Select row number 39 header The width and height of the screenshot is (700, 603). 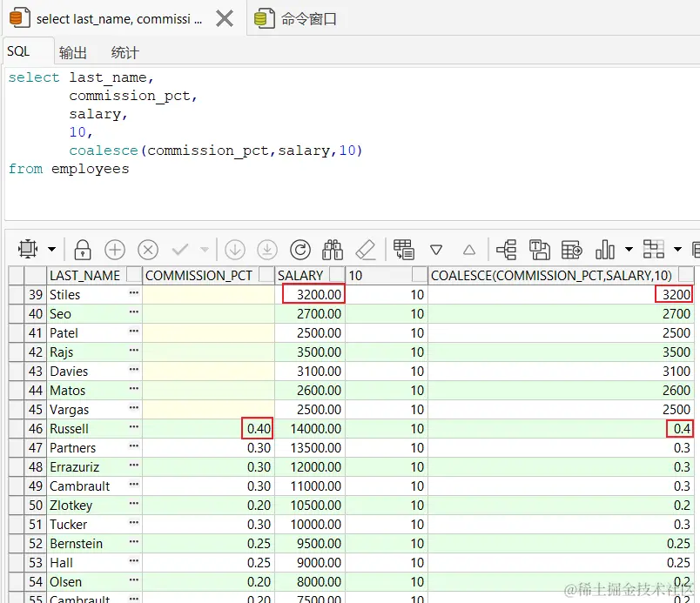36,294
